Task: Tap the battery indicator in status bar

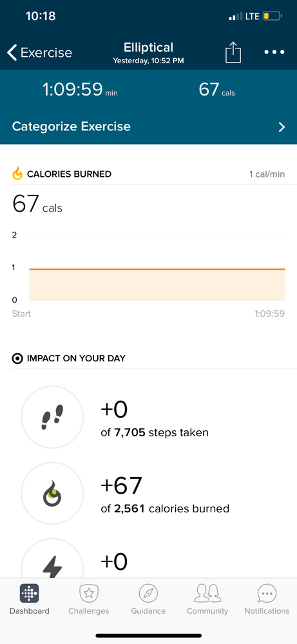Action: pyautogui.click(x=273, y=16)
